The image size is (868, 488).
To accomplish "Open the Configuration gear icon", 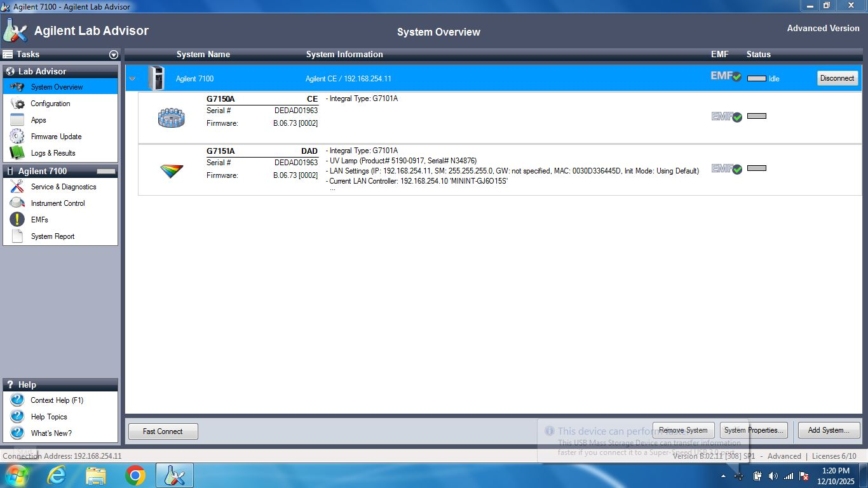I will tap(18, 104).
